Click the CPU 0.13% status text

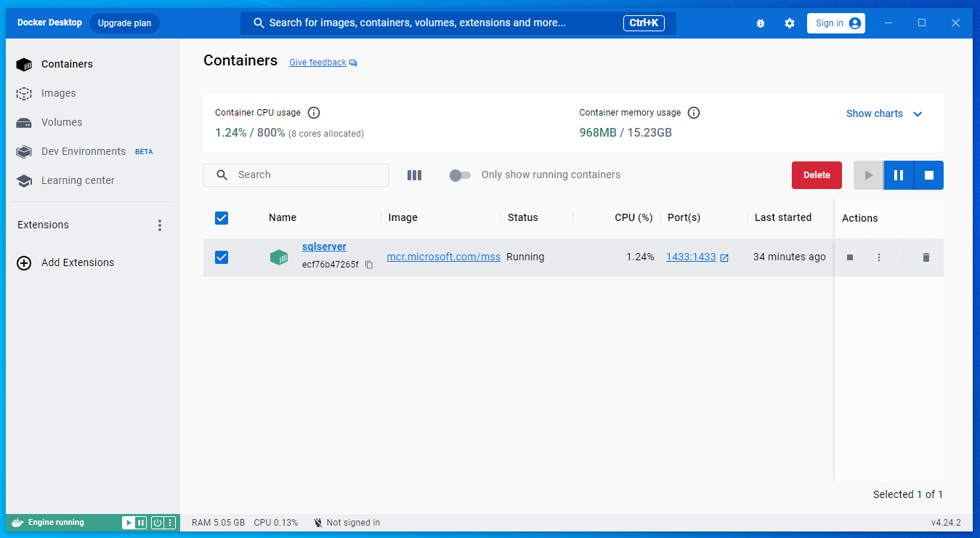(x=276, y=523)
